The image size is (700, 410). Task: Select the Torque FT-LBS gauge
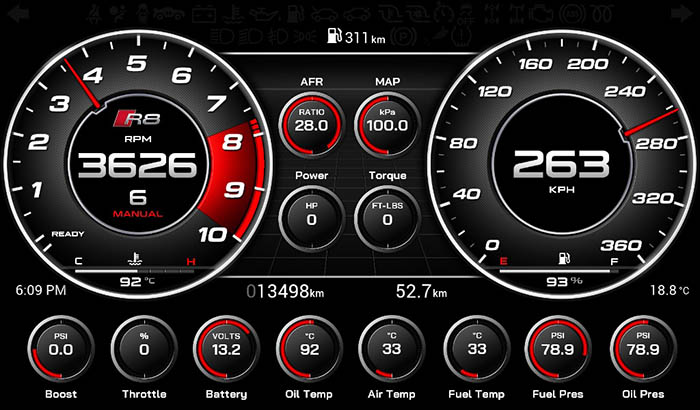(388, 218)
